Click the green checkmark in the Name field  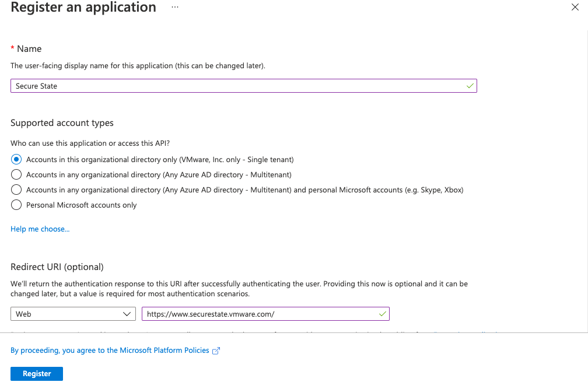click(x=470, y=85)
